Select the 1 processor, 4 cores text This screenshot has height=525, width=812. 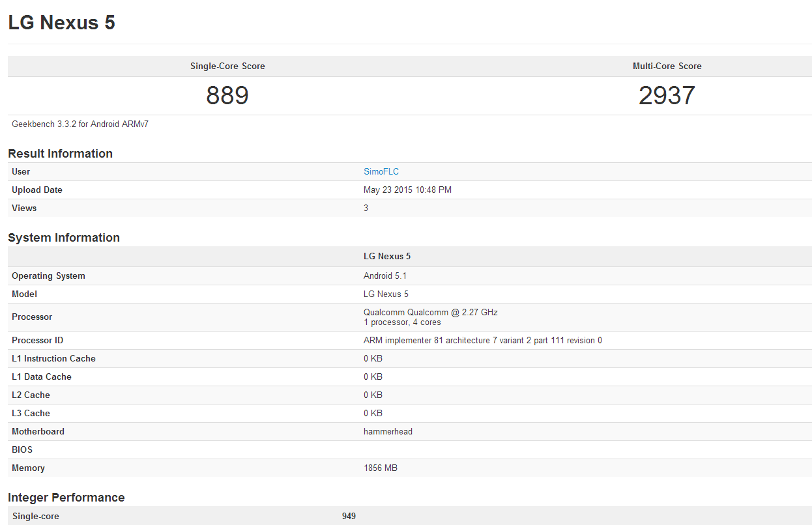pos(402,322)
